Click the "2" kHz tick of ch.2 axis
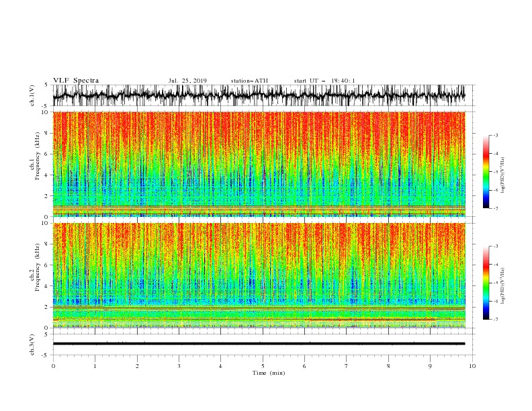The width and height of the screenshot is (532, 411). (x=47, y=307)
